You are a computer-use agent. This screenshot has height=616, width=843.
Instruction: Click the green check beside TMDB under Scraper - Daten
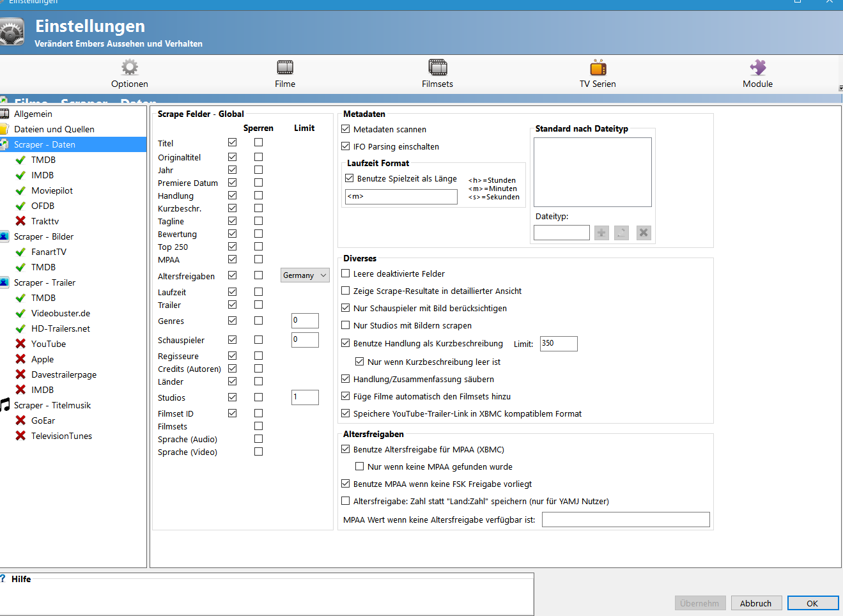pyautogui.click(x=20, y=160)
